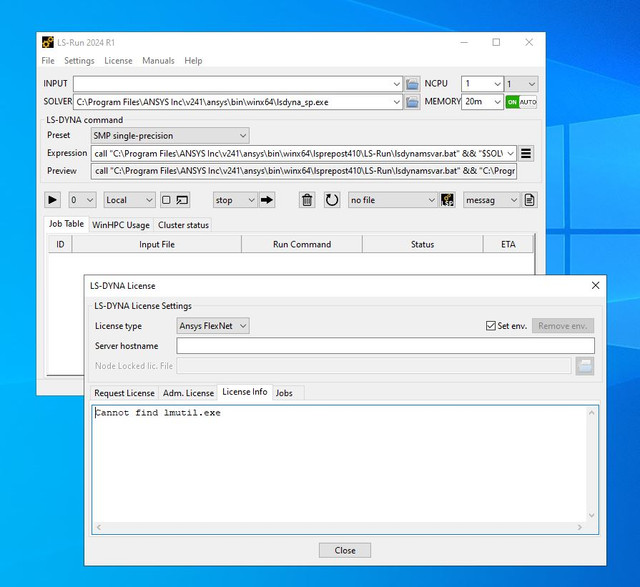Open the expression options hamburger button
The height and width of the screenshot is (587, 640).
tap(526, 153)
